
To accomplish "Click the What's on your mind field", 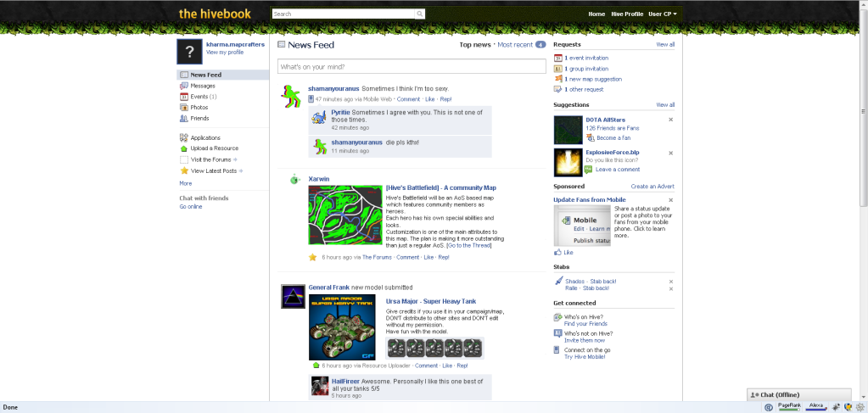I will [x=412, y=66].
